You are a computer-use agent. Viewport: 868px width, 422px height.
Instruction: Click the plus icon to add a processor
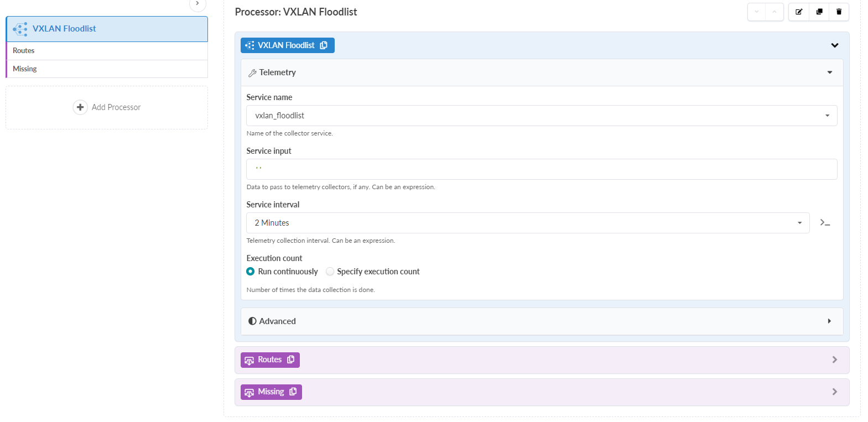80,107
